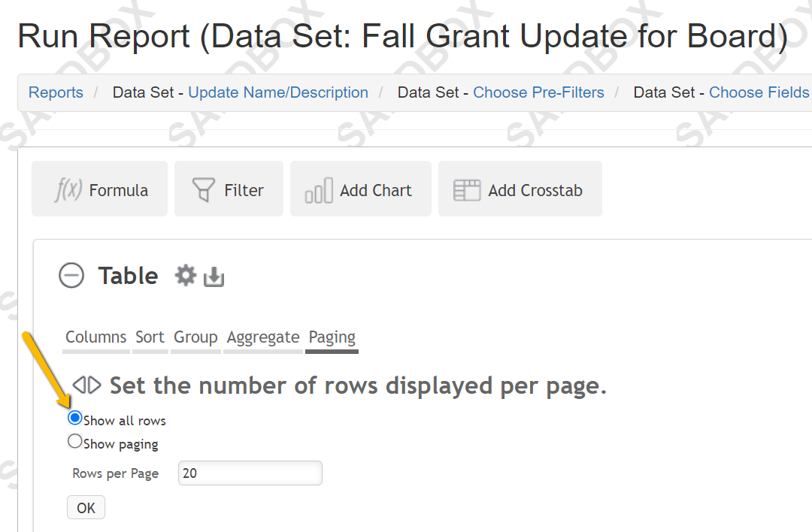
Task: Click the Table download export icon
Action: [x=214, y=277]
